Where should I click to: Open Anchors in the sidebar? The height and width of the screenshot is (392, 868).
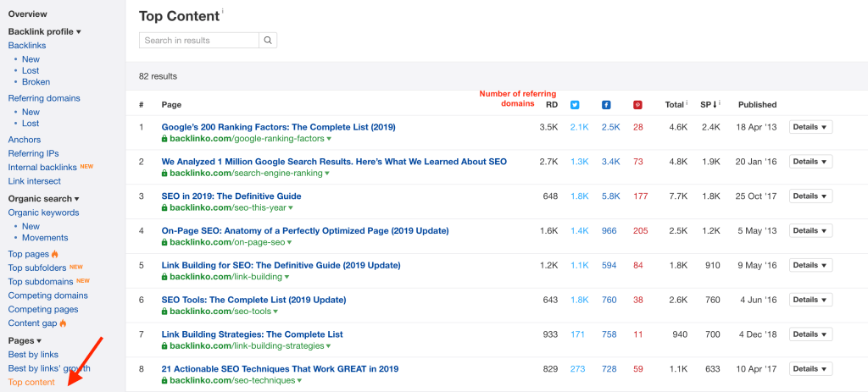[25, 140]
